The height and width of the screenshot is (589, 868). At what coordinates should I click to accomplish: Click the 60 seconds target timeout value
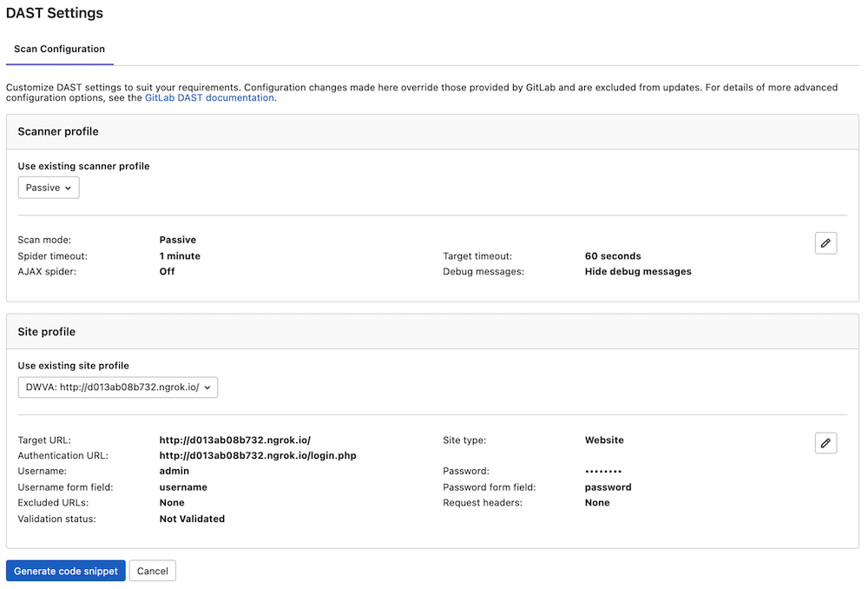(x=614, y=255)
